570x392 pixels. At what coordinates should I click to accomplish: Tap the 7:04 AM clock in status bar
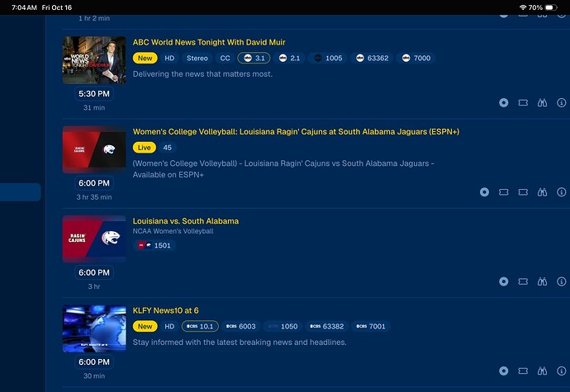pos(24,7)
